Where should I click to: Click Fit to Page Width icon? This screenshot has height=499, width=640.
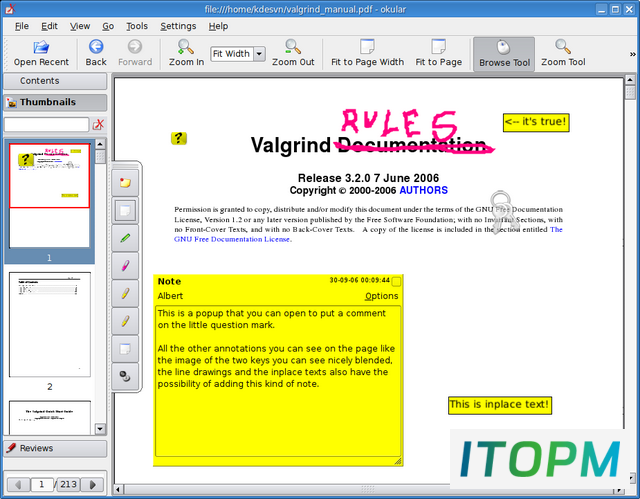coord(367,46)
